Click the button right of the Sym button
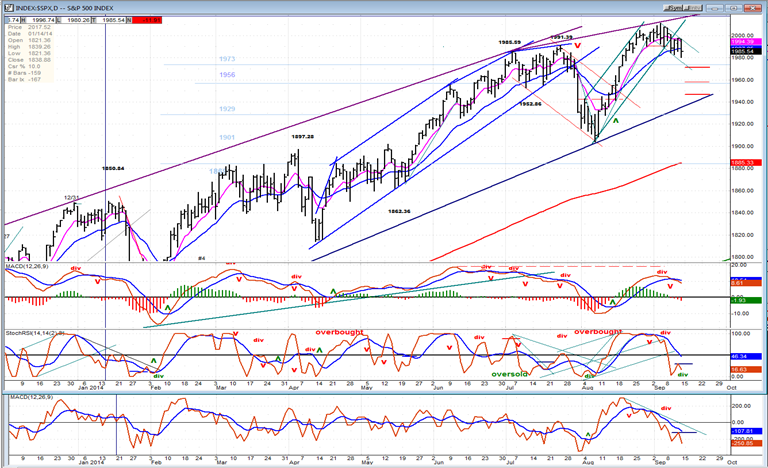The height and width of the screenshot is (468, 768). pos(694,8)
